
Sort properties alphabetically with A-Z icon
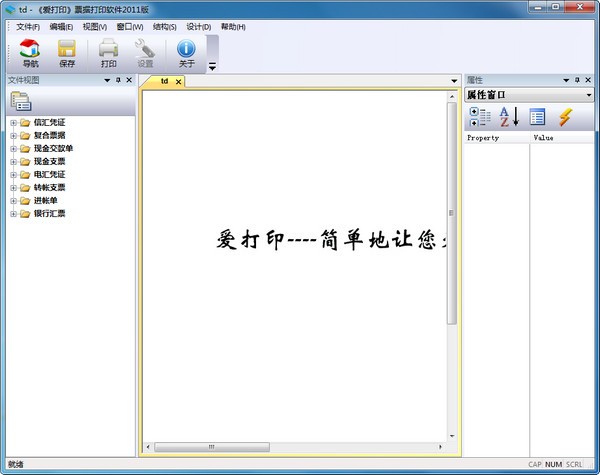coord(509,117)
